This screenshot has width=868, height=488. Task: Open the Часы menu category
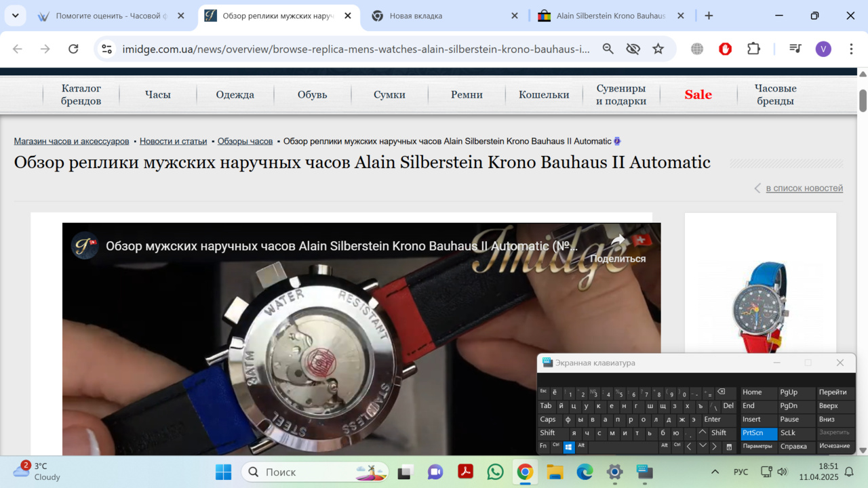(x=157, y=95)
